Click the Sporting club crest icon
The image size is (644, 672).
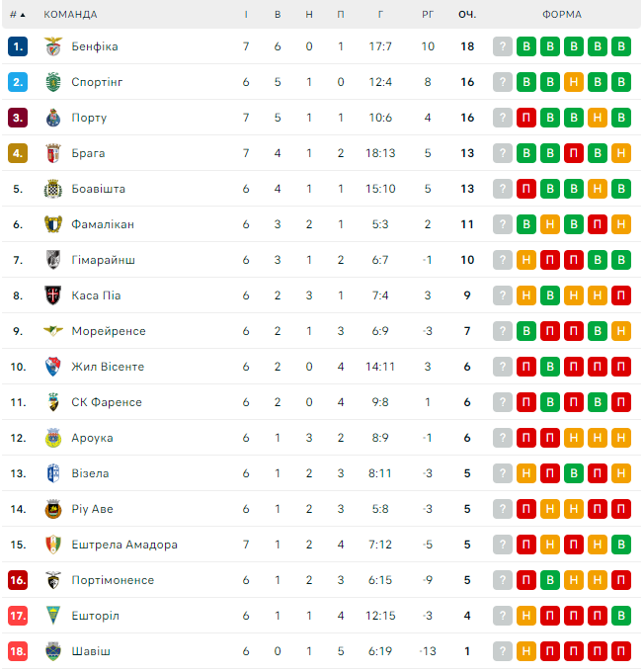click(x=53, y=82)
